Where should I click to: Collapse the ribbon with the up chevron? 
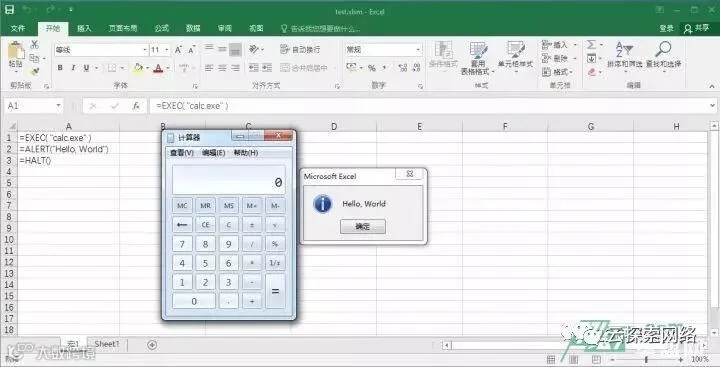pos(712,86)
